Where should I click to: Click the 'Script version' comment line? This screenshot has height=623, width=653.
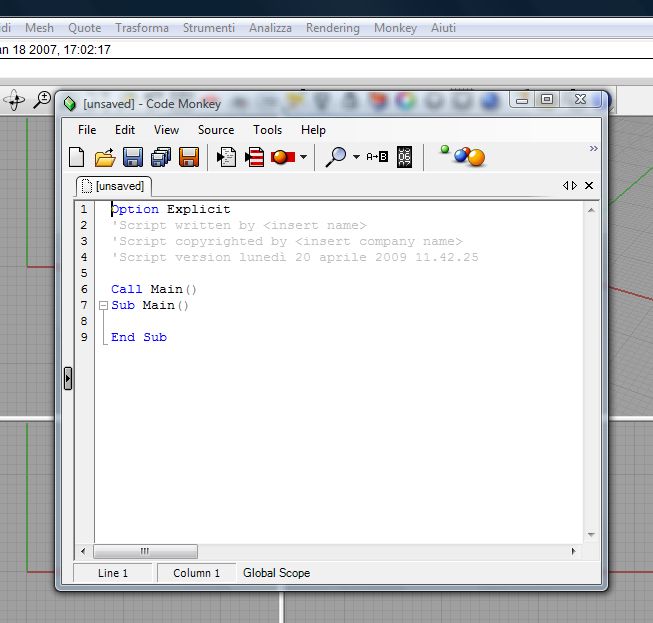click(295, 257)
